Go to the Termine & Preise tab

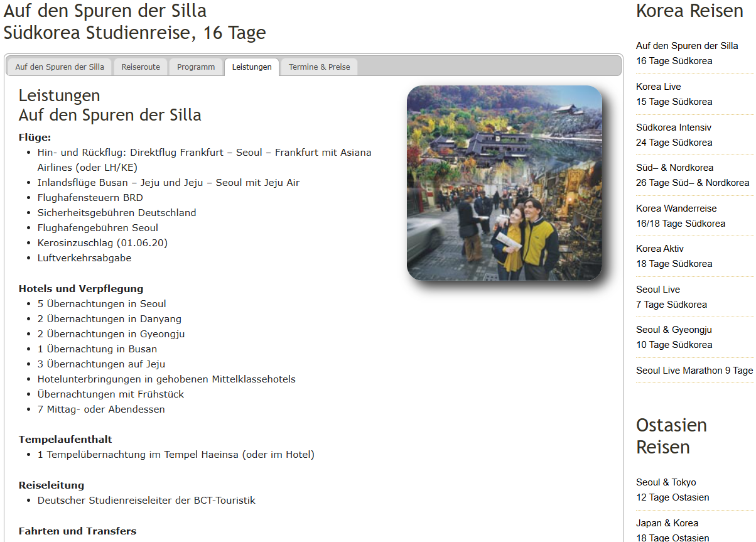coord(319,67)
